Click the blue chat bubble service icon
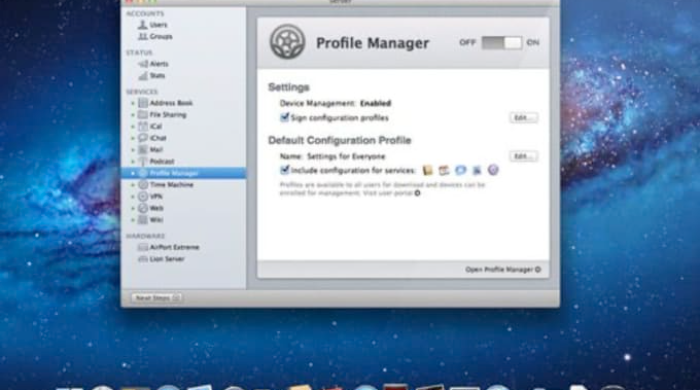 click(460, 170)
